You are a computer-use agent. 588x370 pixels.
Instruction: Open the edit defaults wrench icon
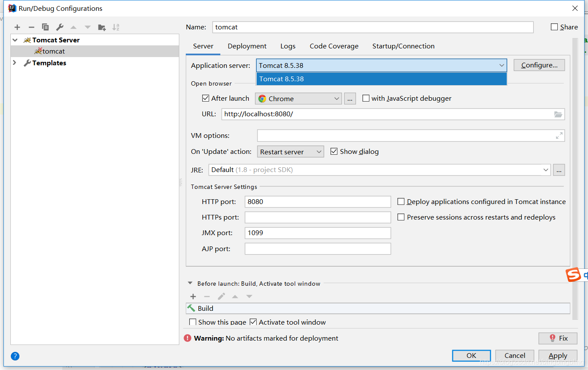coord(60,27)
